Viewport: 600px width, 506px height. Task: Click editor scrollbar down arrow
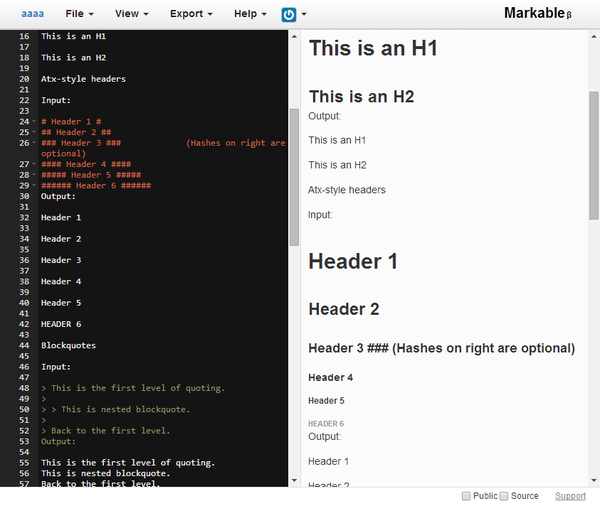point(294,480)
